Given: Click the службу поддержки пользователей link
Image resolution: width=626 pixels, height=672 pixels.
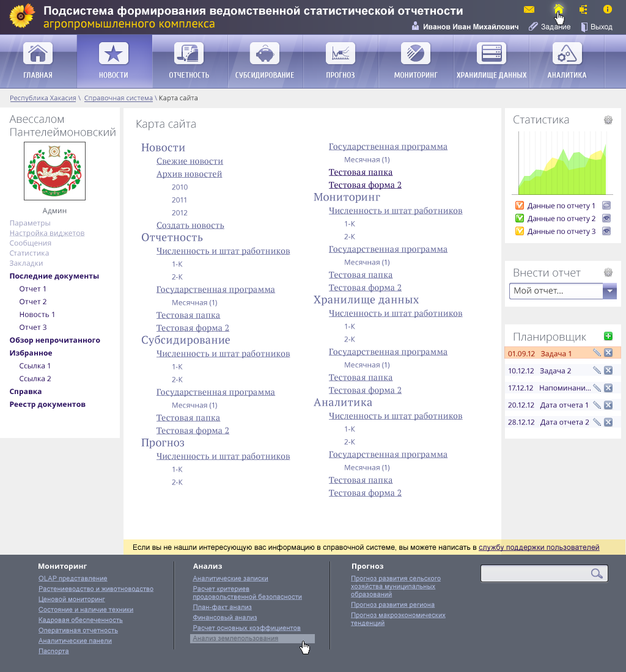Looking at the screenshot, I should coord(539,547).
